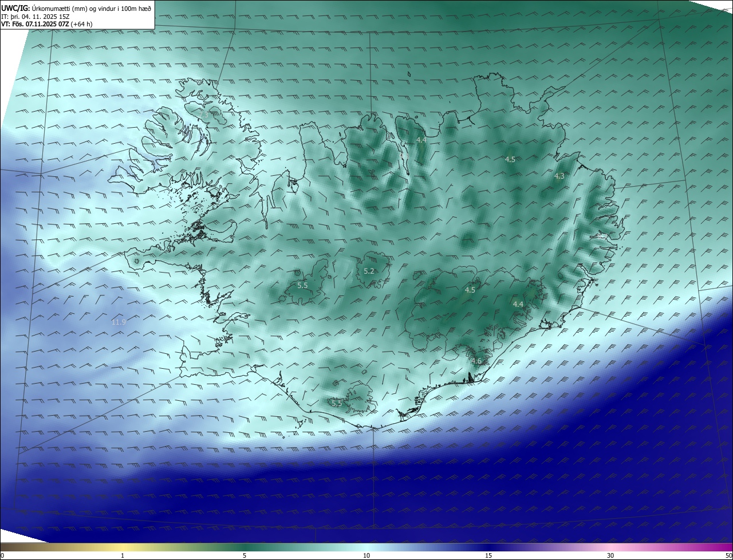The image size is (733, 560).
Task: Click the 'IT: þri. 04. 11. 2025 15Z' line
Action: (36, 16)
